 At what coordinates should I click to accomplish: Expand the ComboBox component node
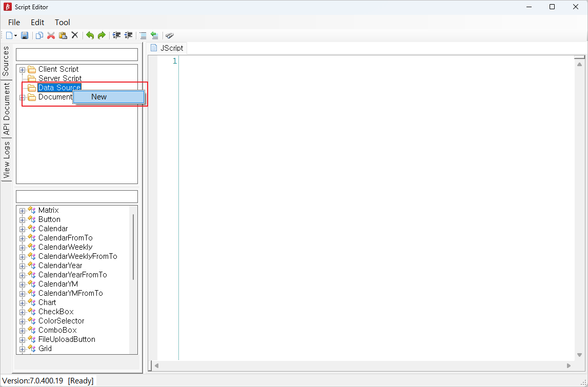[x=22, y=331]
